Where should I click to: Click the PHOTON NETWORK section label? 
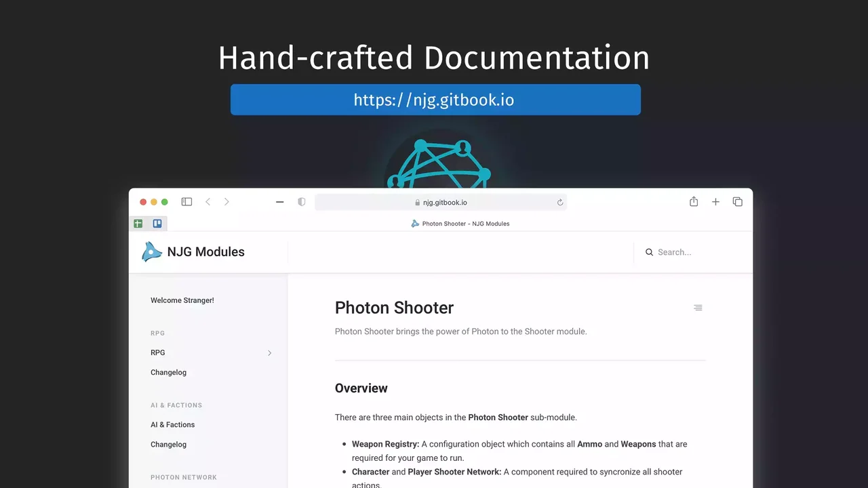[184, 477]
